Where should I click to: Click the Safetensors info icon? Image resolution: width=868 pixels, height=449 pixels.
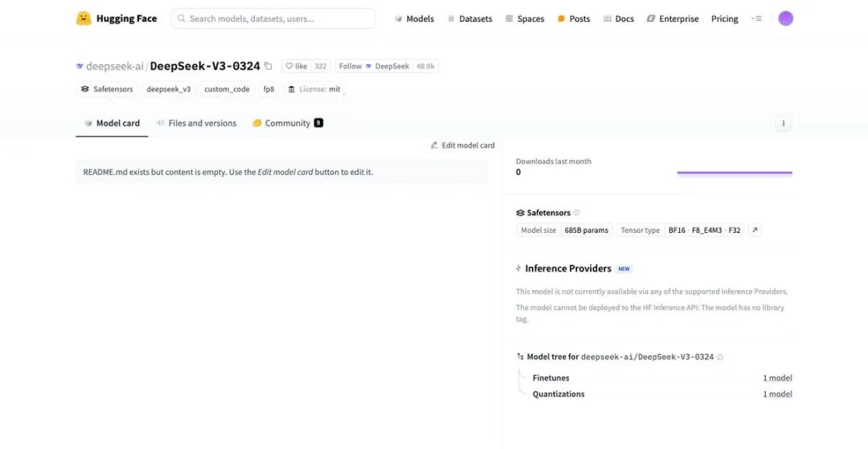point(576,213)
